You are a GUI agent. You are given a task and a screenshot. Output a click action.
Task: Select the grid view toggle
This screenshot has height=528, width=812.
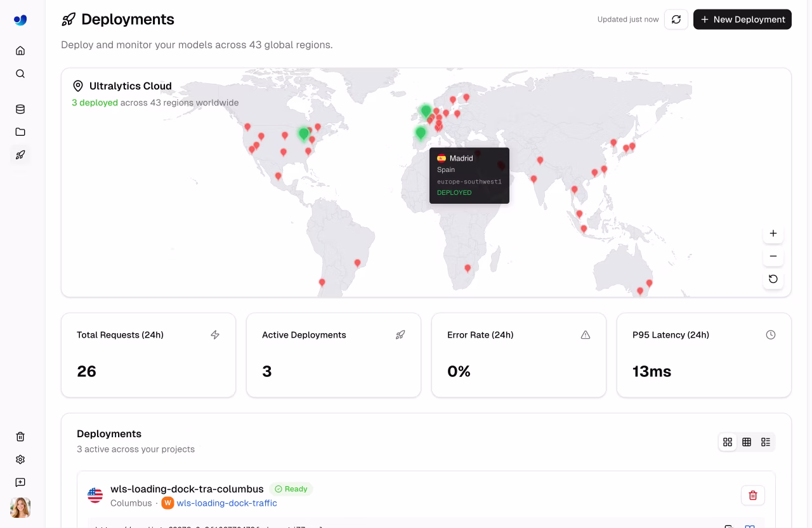pos(728,442)
